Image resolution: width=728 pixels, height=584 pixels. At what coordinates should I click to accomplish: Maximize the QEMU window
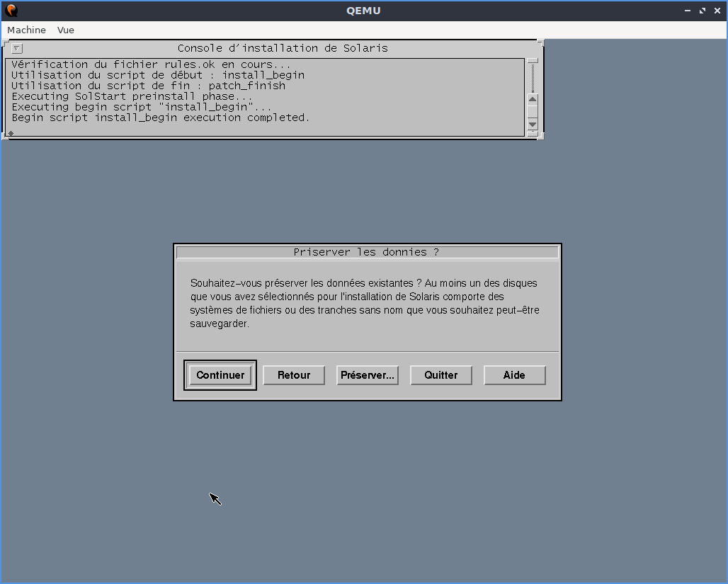(703, 10)
